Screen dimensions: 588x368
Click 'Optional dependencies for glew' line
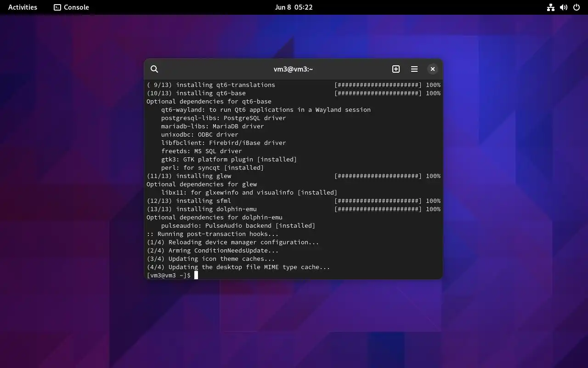tap(202, 184)
